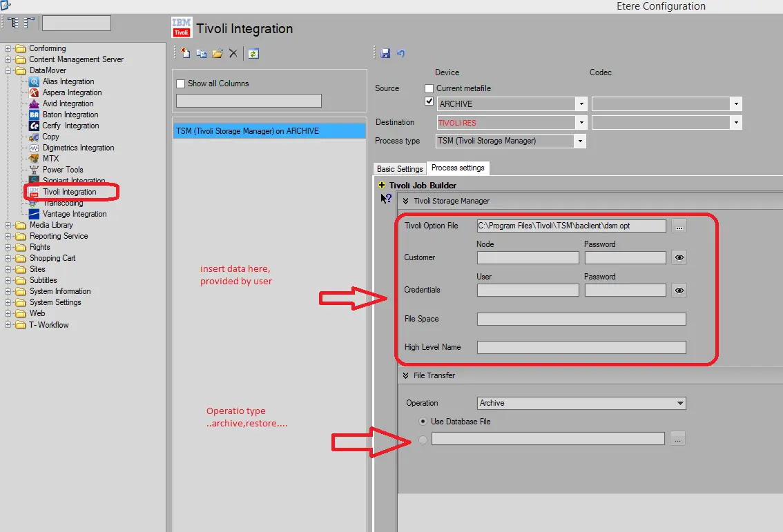
Task: Click the Undo arrow icon
Action: 400,53
